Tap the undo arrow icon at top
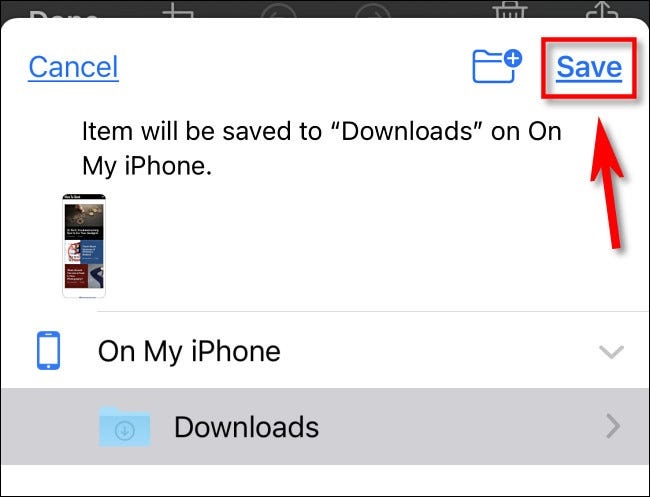Viewport: 650px width, 497px height. [x=279, y=11]
